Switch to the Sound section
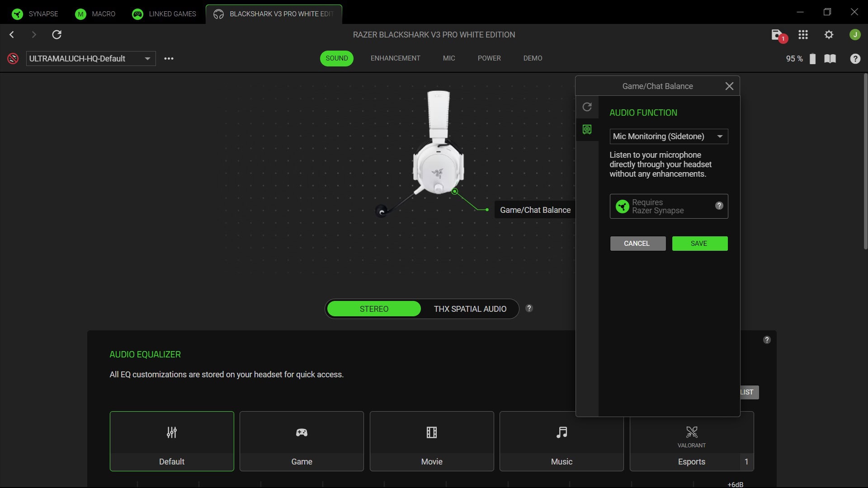Screen dimensions: 868x488 click(337, 58)
